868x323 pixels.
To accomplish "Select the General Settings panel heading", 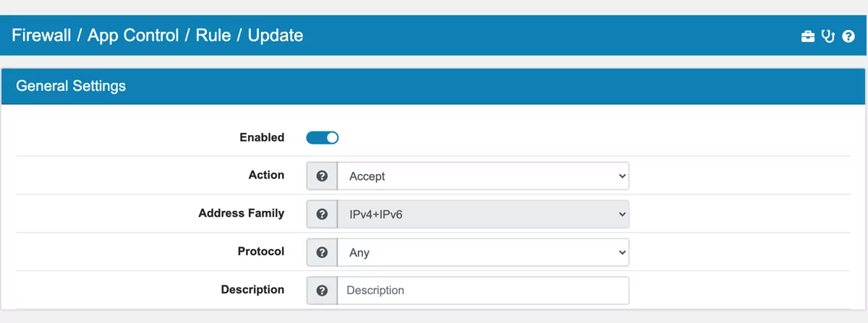I will pos(71,86).
